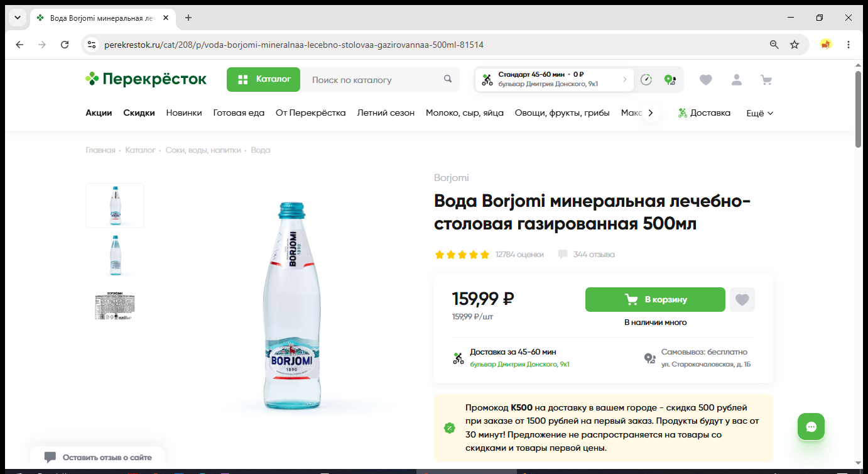This screenshot has height=474, width=868.
Task: Click the page vertical scrollbar
Action: (858, 109)
